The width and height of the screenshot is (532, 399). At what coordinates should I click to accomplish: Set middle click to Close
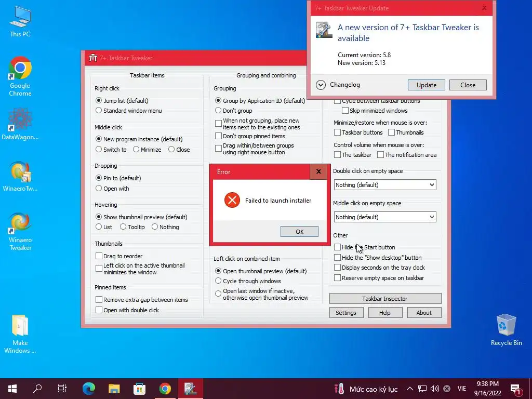tap(179, 149)
